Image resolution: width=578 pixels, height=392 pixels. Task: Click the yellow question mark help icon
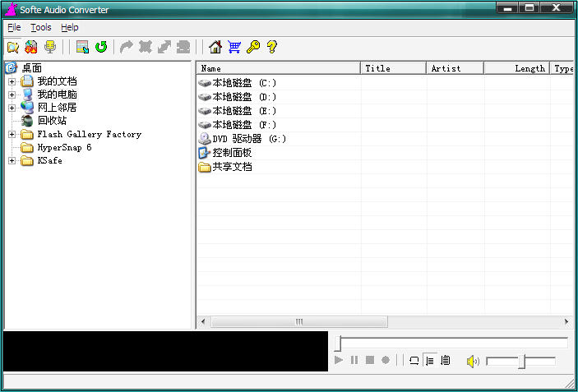pos(271,47)
